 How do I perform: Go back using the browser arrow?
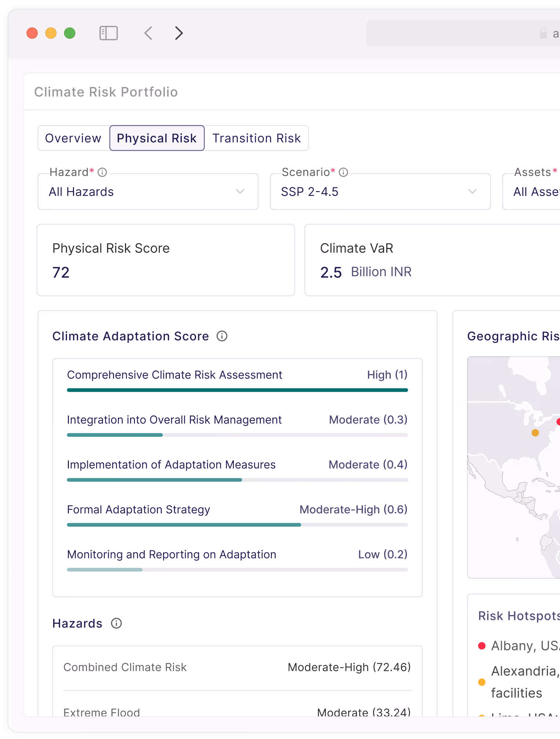(148, 33)
